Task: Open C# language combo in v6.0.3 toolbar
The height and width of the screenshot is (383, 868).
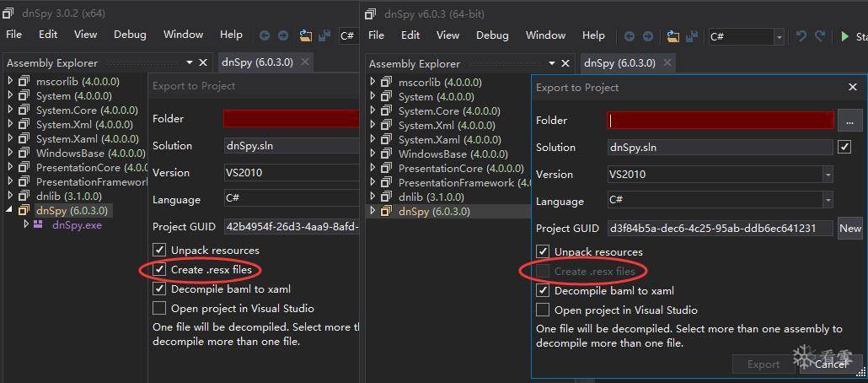Action: [x=780, y=36]
